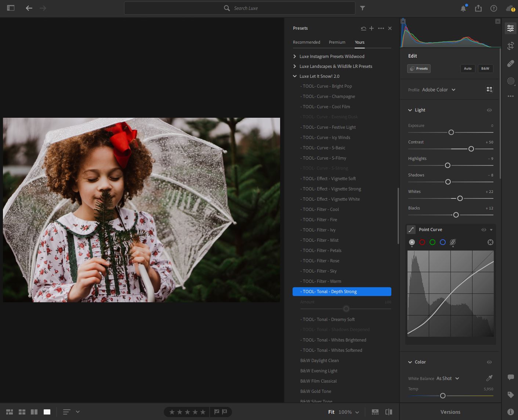Open the filter funnel icon
The height and width of the screenshot is (420, 518).
tap(362, 8)
